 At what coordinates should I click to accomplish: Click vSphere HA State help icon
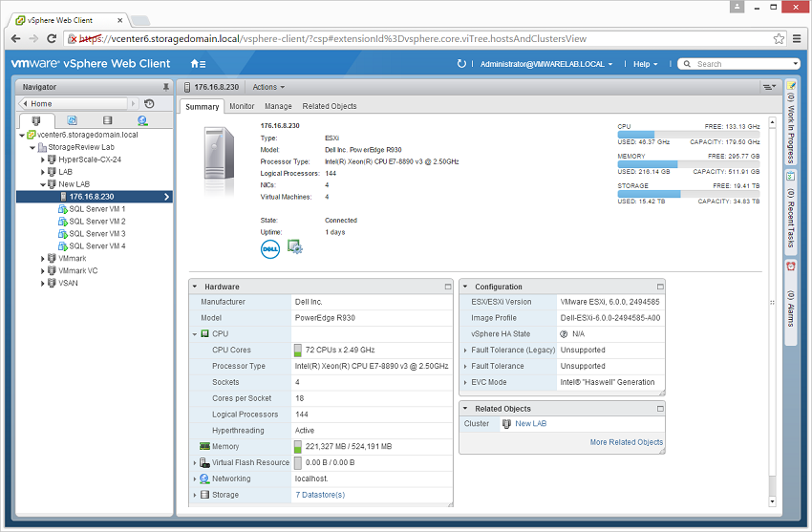tap(564, 334)
